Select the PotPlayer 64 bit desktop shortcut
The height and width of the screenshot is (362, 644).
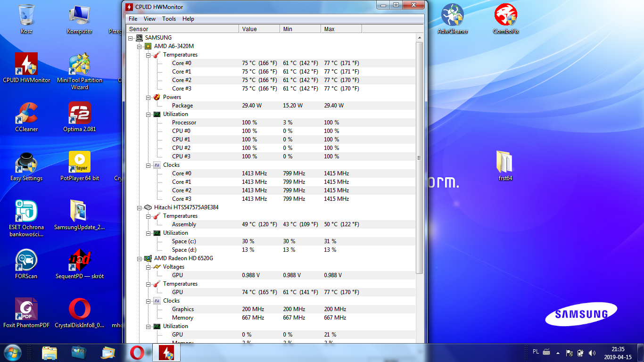coord(80,166)
